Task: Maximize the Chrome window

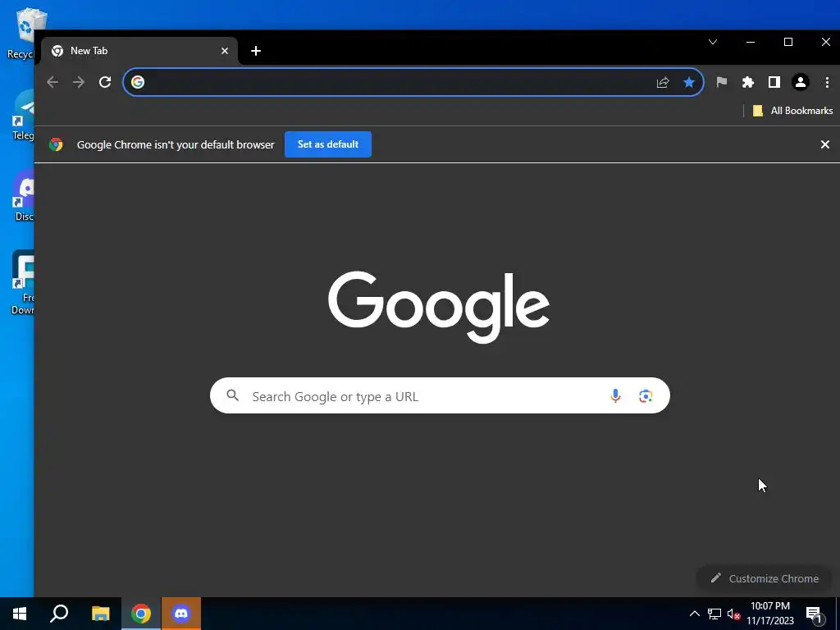Action: pyautogui.click(x=788, y=42)
